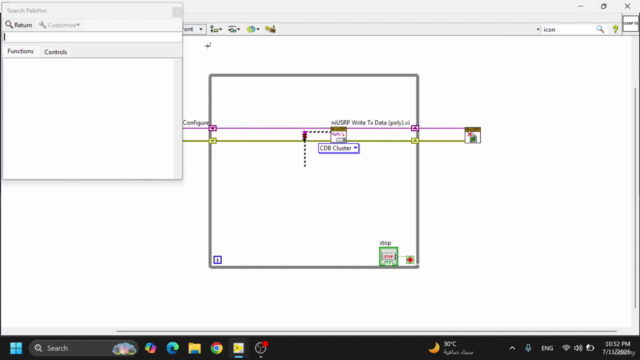Click the microphone tray icon
Viewport: 640px width, 360px height.
pyautogui.click(x=528, y=348)
